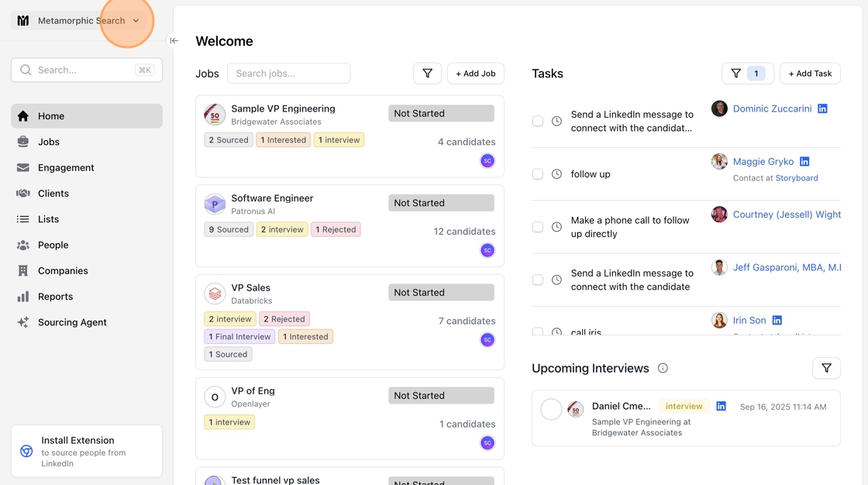This screenshot has width=868, height=485.
Task: Open status dropdown for VP Sales job
Action: tap(441, 292)
